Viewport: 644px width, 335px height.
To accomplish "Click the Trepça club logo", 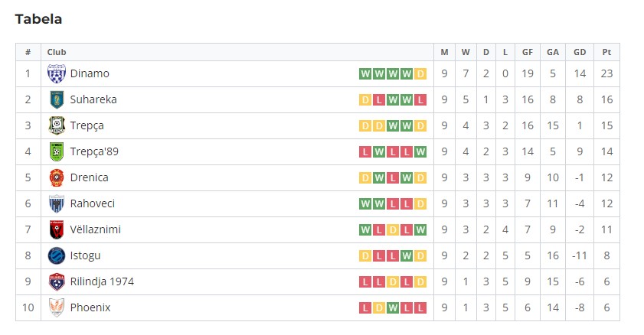I will click(x=56, y=125).
